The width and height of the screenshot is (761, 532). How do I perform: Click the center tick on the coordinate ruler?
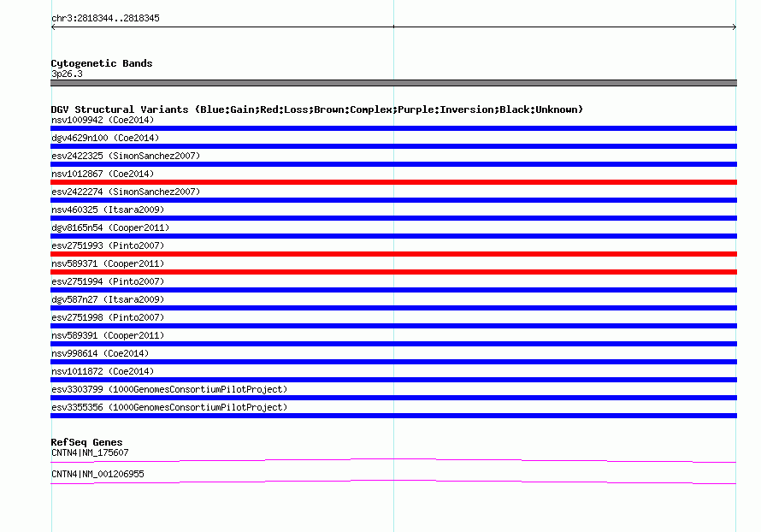tap(393, 27)
